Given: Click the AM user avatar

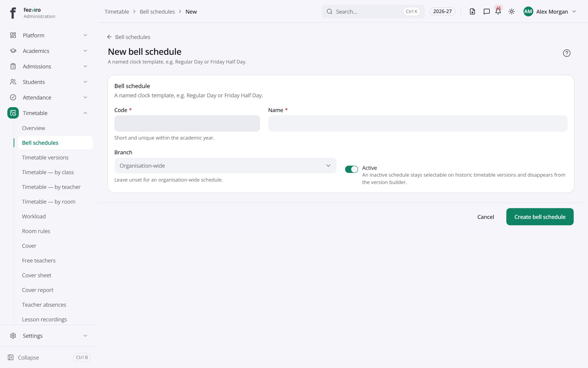Looking at the screenshot, I should pyautogui.click(x=528, y=11).
